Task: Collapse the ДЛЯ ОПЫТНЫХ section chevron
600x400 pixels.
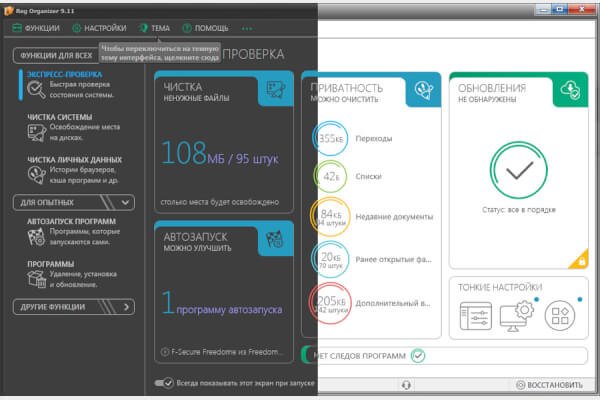Action: coord(125,202)
